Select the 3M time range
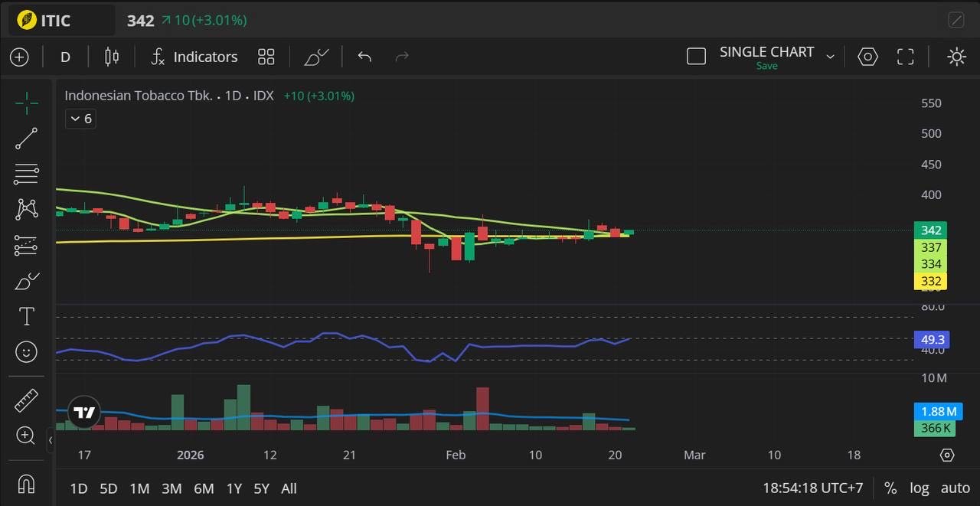980x506 pixels. pyautogui.click(x=171, y=488)
